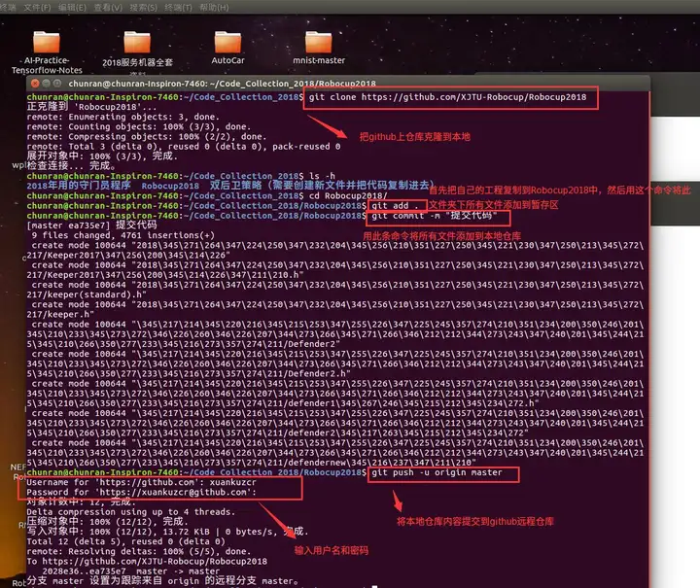Minimize the terminal window
The image size is (700, 588).
[x=46, y=83]
